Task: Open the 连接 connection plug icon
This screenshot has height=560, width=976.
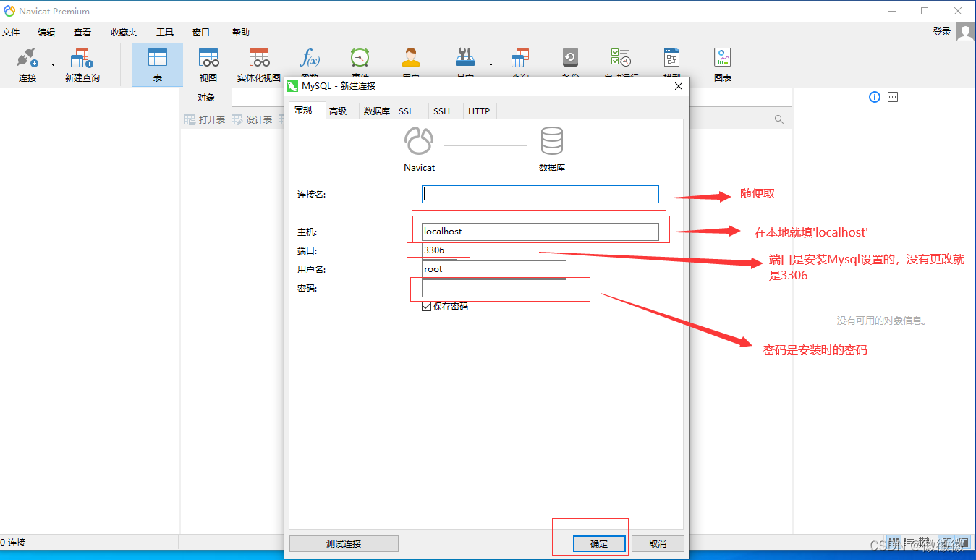Action: coord(27,58)
